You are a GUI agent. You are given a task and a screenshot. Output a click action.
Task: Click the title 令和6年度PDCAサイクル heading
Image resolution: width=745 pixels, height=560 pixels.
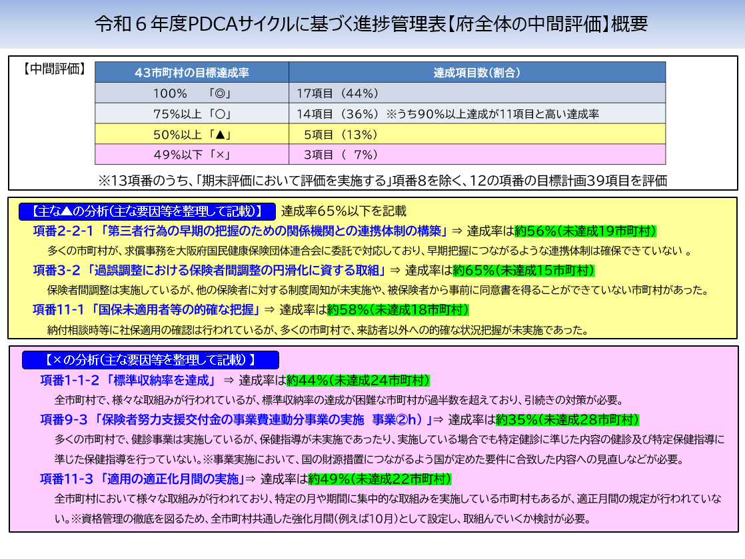coord(372,21)
